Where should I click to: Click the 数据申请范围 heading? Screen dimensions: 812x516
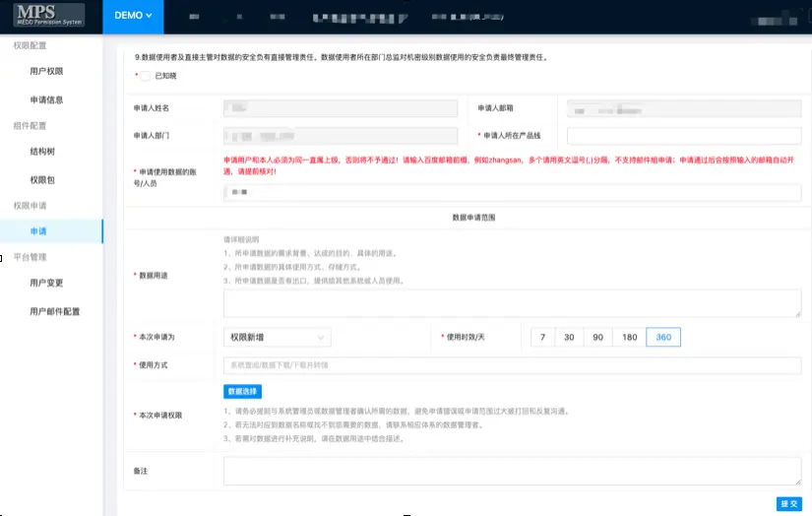click(x=473, y=218)
